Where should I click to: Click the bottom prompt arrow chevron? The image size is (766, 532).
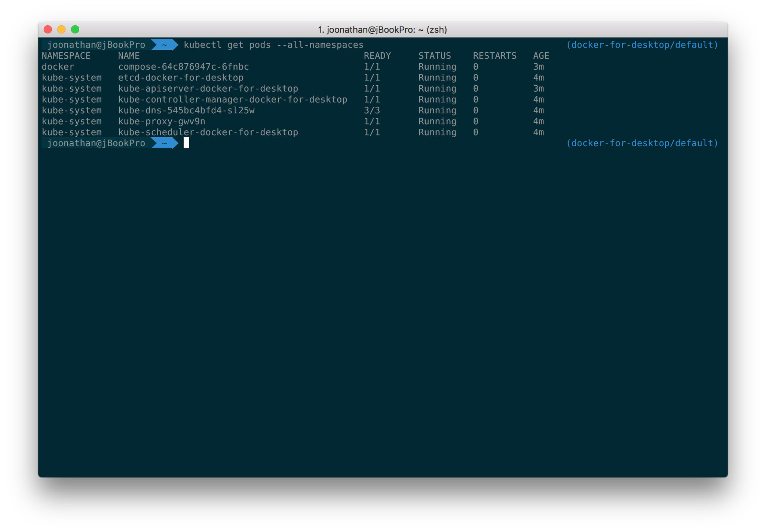point(165,143)
